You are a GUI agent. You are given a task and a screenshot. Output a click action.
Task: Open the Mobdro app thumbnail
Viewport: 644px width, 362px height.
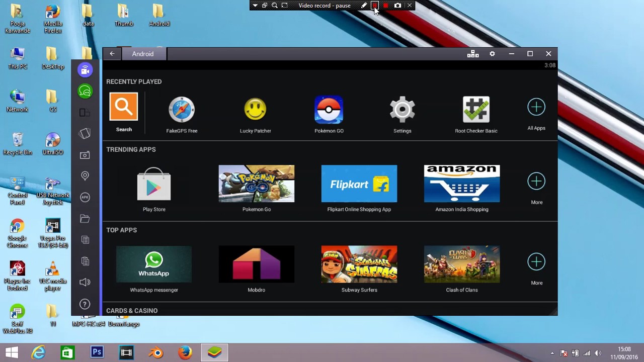coord(257,264)
